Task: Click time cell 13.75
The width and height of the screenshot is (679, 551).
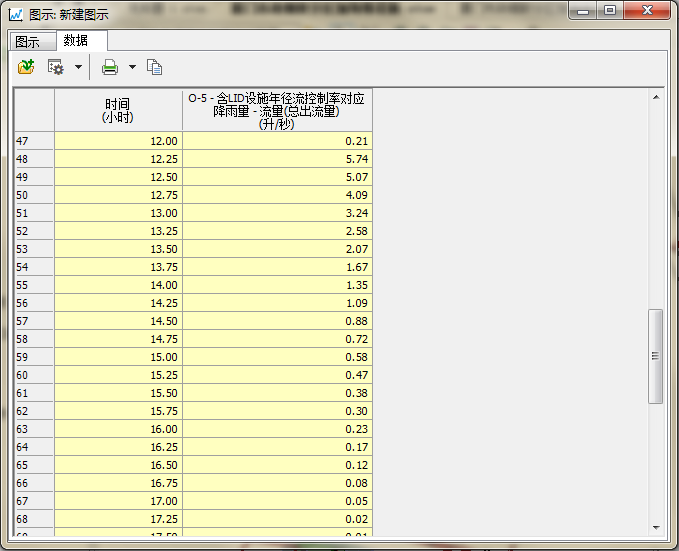Action: click(x=118, y=267)
